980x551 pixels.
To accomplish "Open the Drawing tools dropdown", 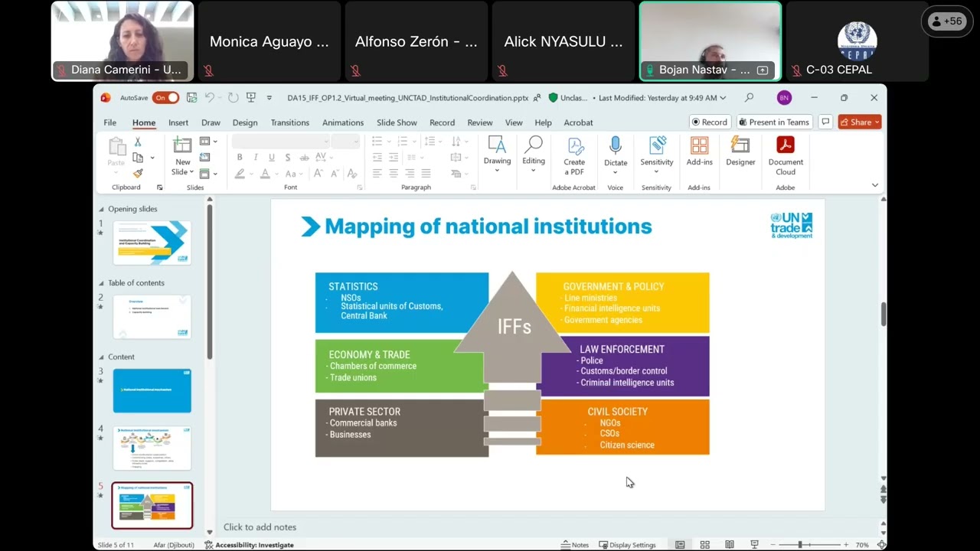I will point(497,153).
